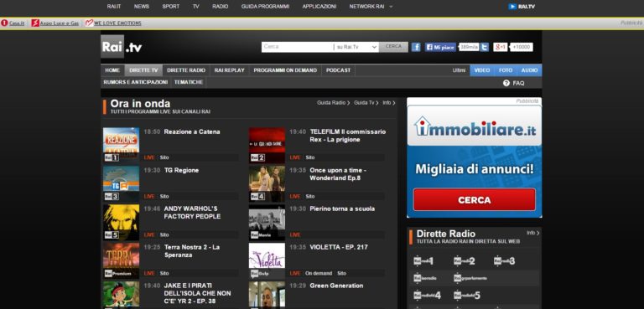
Task: Open RADIO in top Rai navigation
Action: 221,7
